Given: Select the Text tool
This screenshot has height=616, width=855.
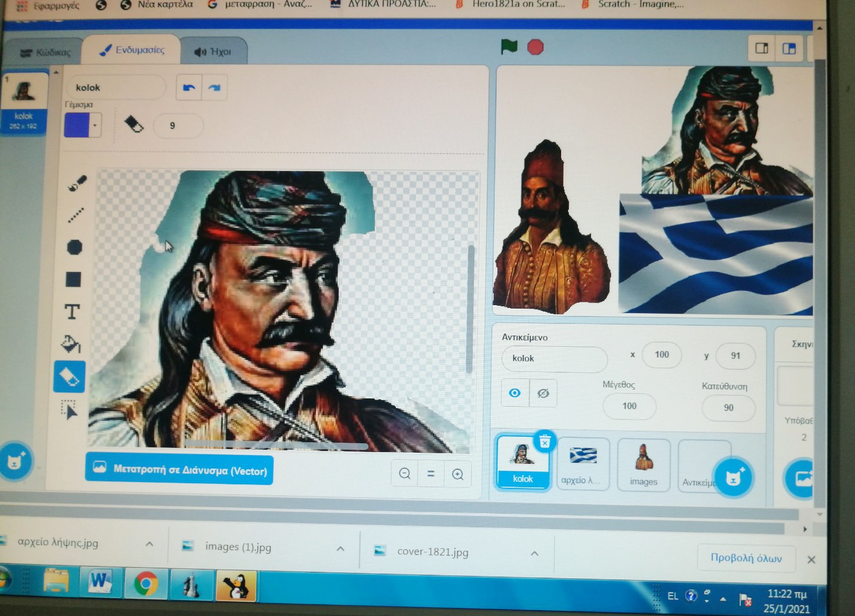Looking at the screenshot, I should point(72,312).
